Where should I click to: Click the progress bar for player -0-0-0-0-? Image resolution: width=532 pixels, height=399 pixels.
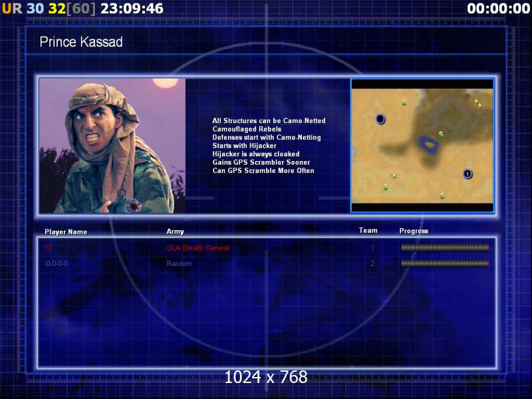[445, 263]
